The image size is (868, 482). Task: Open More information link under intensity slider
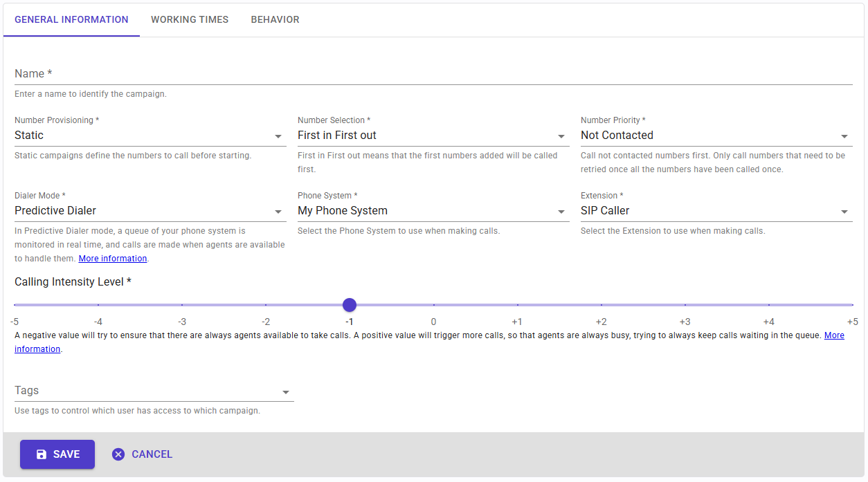(833, 335)
